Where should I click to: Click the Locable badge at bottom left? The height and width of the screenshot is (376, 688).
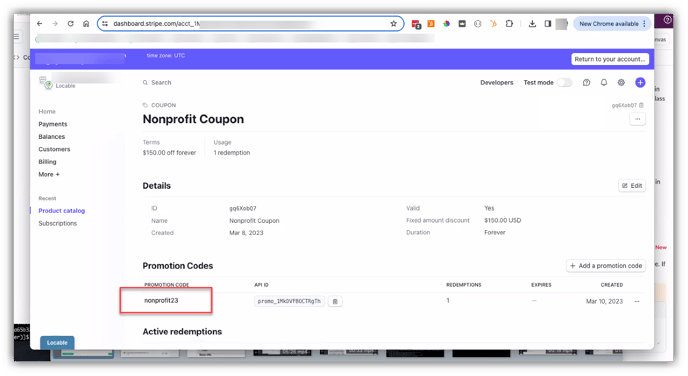tap(57, 343)
